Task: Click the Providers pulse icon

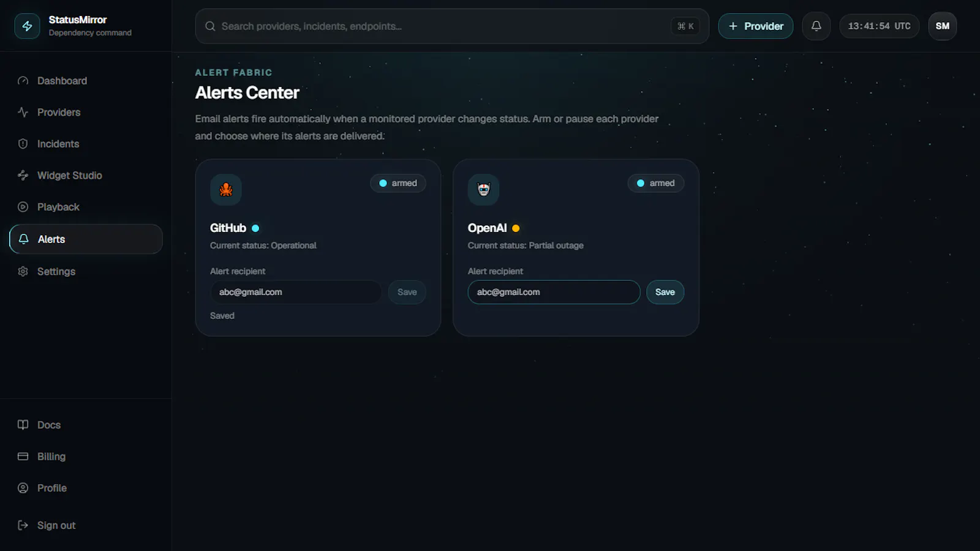Action: [x=23, y=112]
